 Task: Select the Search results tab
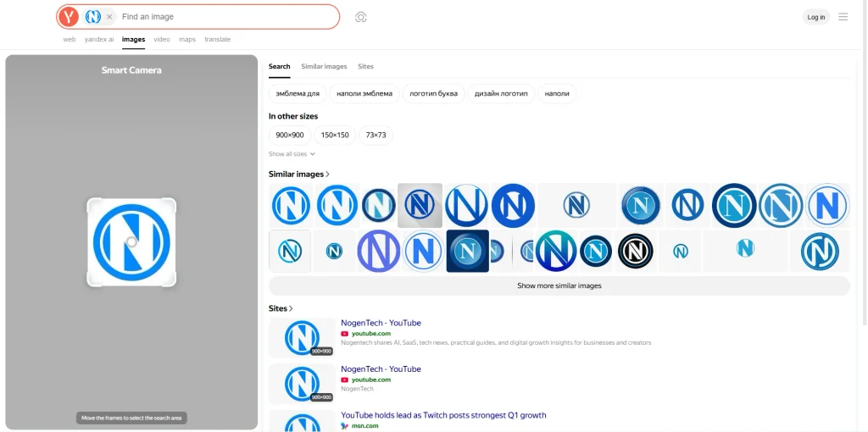[279, 66]
